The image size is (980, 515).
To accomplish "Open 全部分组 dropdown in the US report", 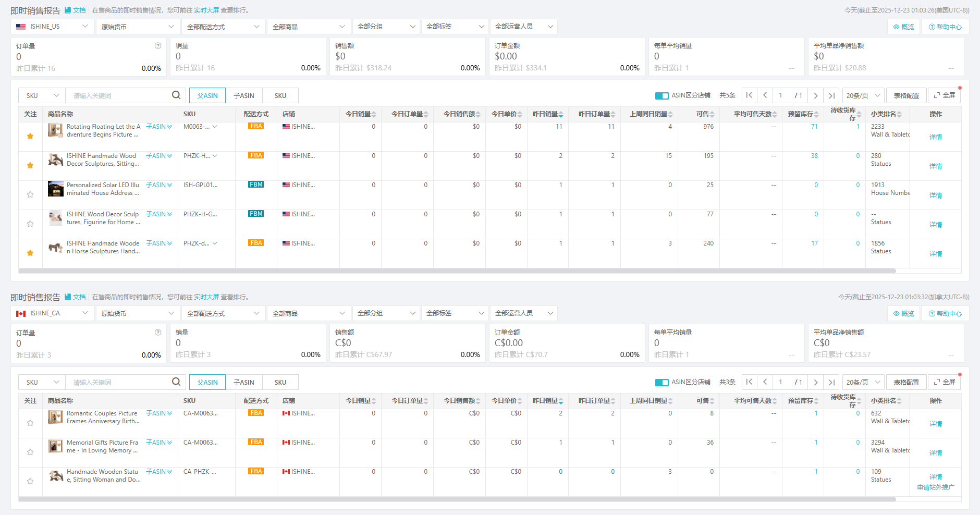I will pyautogui.click(x=386, y=27).
